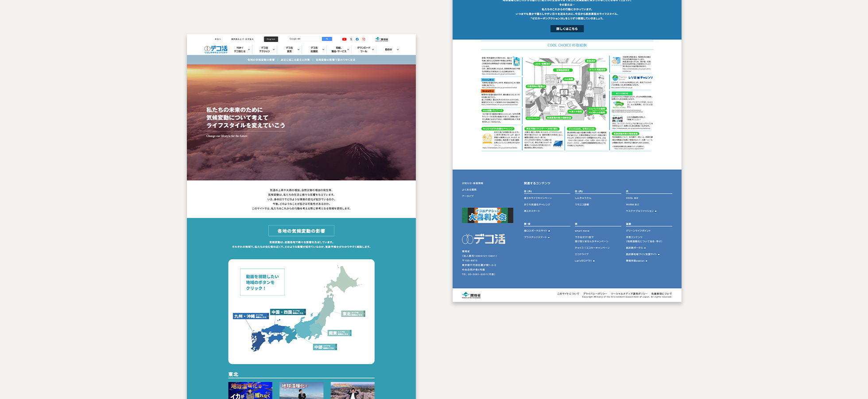Open the squid video thumbnail under 東北
This screenshot has height=399, width=868.
(250, 391)
